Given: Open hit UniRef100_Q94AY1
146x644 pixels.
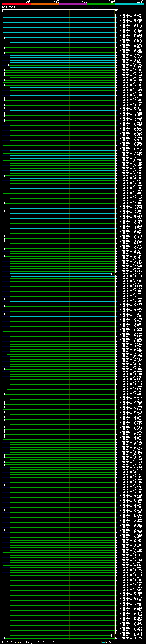Looking at the screenshot, I should point(131,25).
